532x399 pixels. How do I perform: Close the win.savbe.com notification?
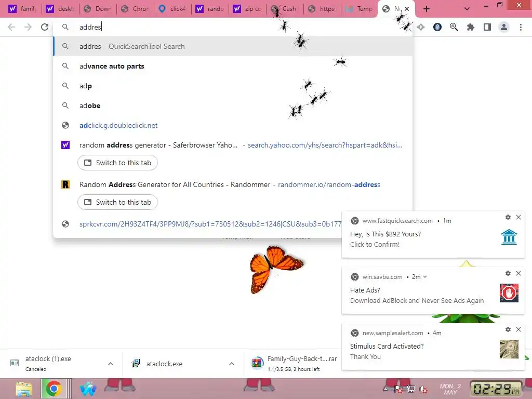click(x=518, y=273)
